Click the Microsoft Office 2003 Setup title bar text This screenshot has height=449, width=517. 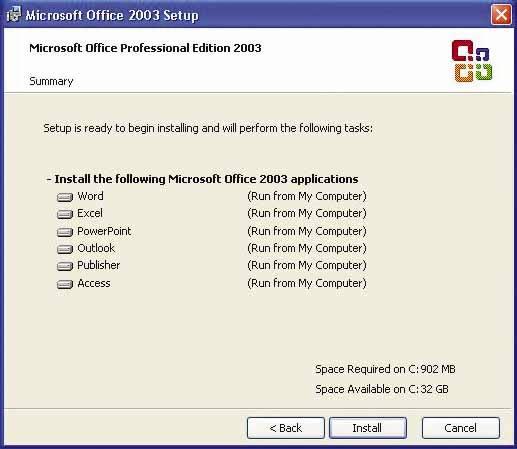tap(112, 15)
